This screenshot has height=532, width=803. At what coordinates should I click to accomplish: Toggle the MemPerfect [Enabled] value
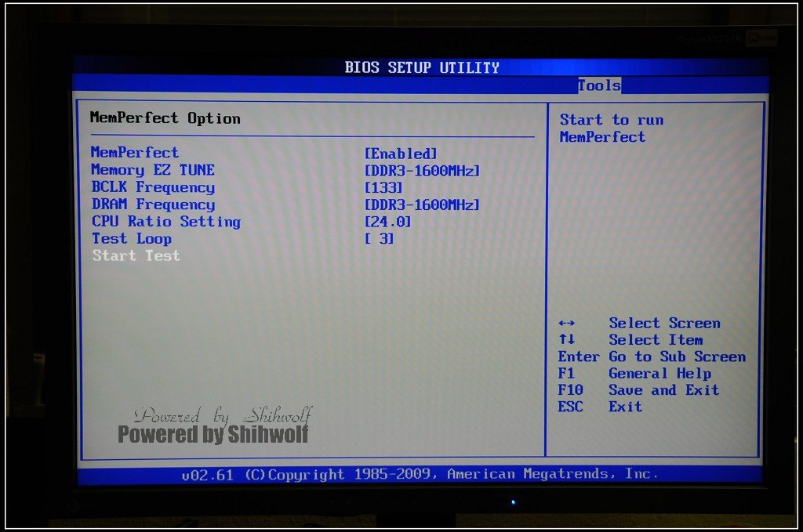pyautogui.click(x=401, y=154)
